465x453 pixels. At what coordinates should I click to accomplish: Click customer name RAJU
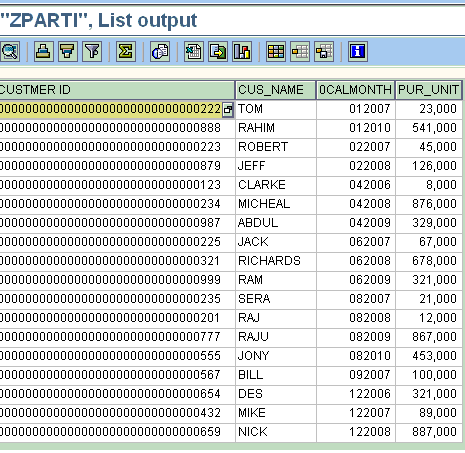pos(253,337)
